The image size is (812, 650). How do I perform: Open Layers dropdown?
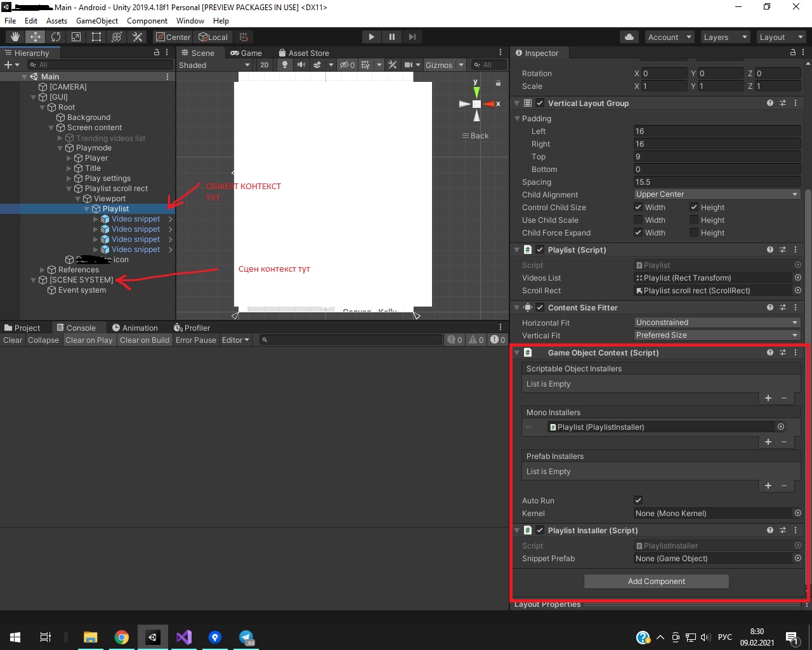(x=725, y=37)
